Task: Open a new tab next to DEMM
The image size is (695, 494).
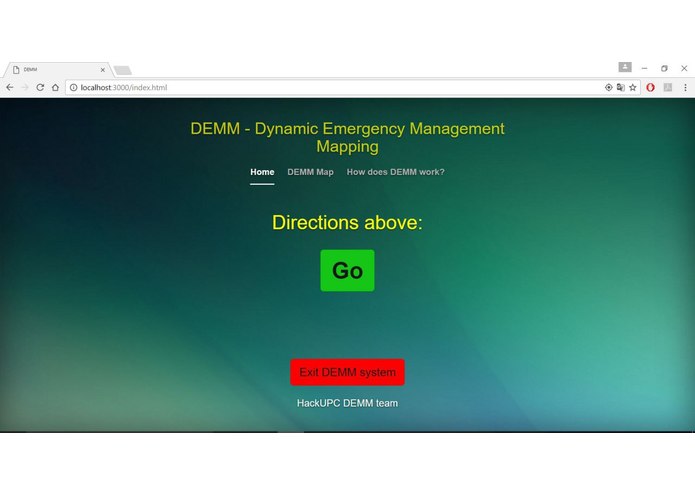Action: (x=122, y=70)
